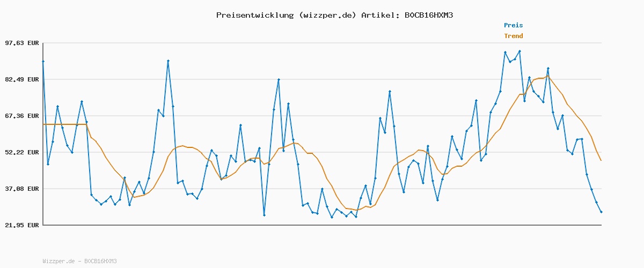Click the first blue price point at left edge
The width and height of the screenshot is (644, 268).
click(43, 62)
